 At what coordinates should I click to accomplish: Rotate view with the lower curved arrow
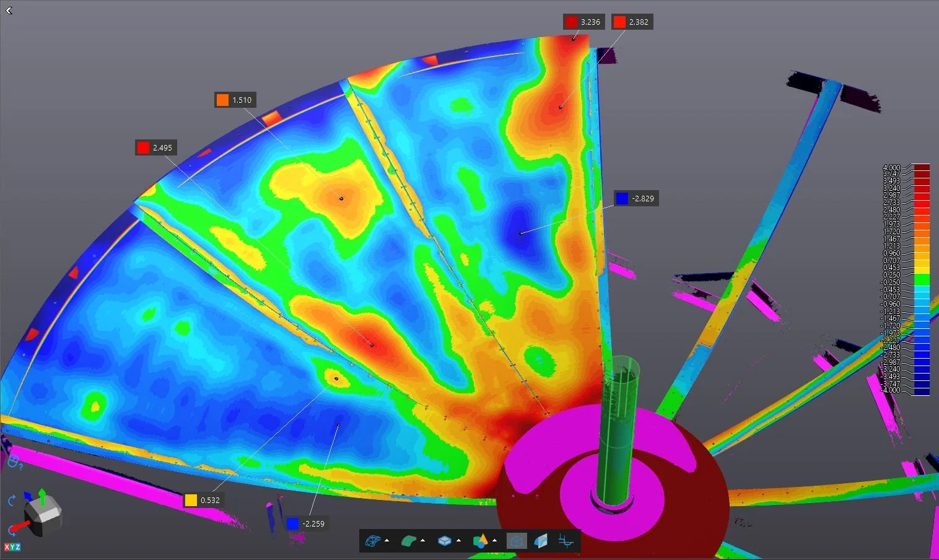11,532
